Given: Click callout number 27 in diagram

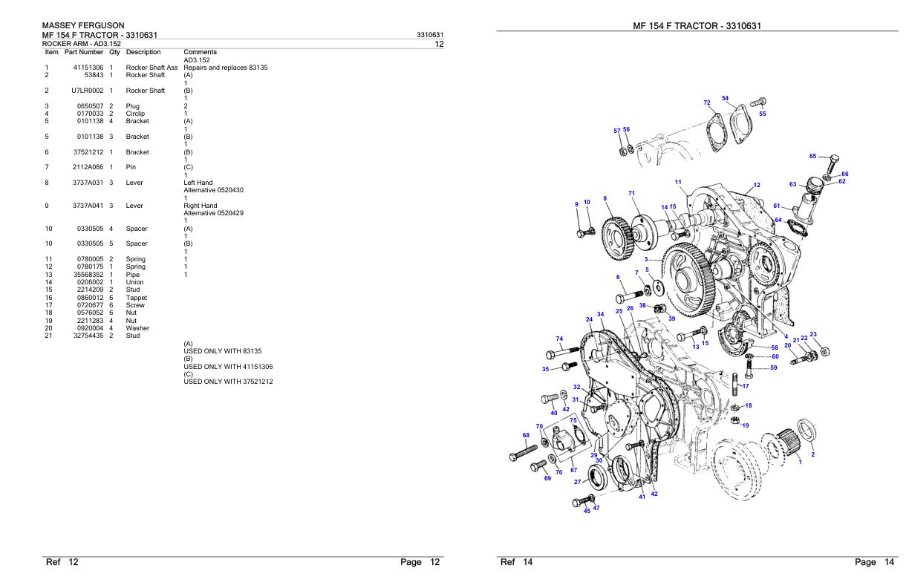Looking at the screenshot, I should point(577,482).
